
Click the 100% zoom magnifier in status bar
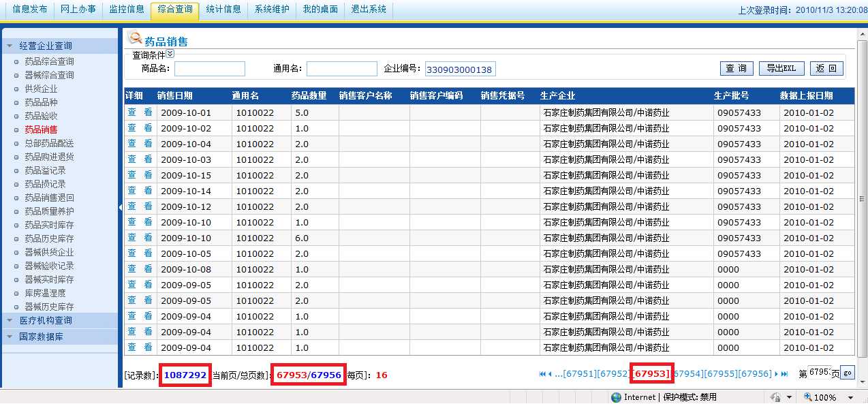coord(807,397)
